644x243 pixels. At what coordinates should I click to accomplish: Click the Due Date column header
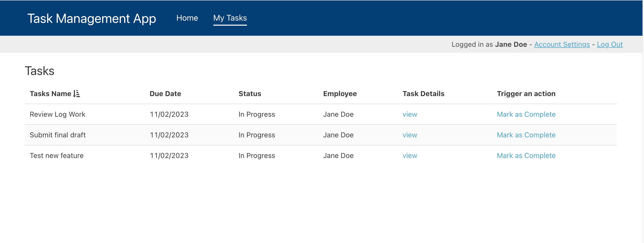tap(165, 94)
